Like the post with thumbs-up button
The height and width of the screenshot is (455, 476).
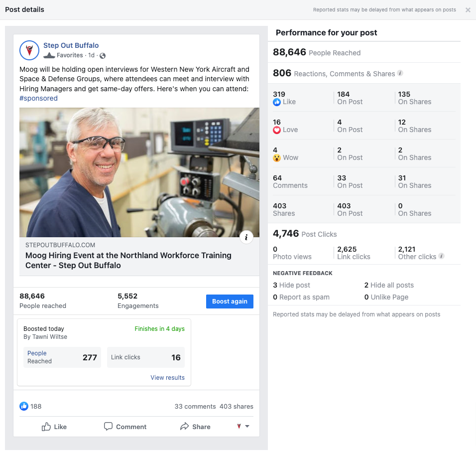(54, 427)
